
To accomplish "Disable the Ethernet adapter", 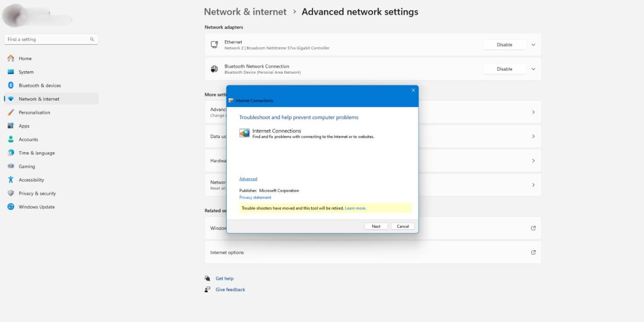I will (x=504, y=44).
